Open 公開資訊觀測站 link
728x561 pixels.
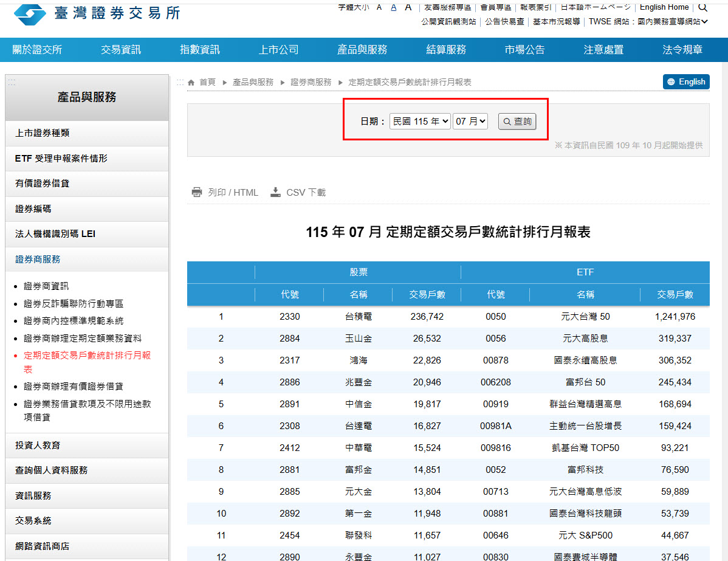pyautogui.click(x=448, y=21)
